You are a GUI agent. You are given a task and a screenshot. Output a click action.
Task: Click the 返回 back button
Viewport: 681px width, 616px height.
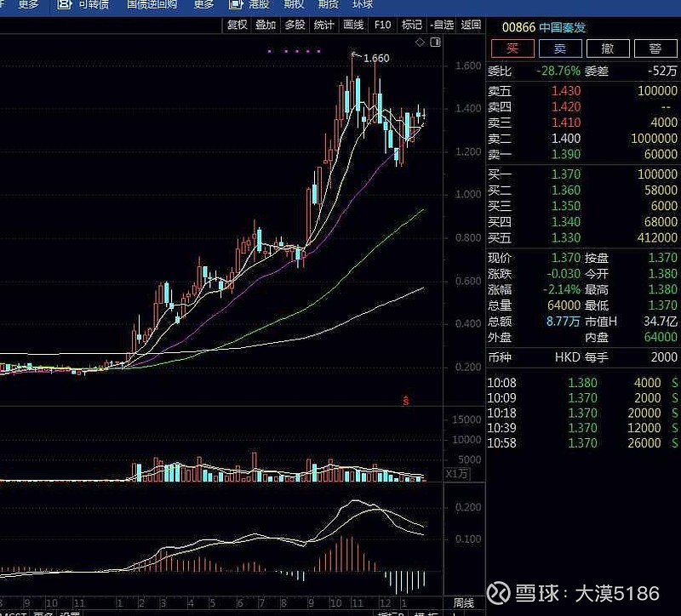(472, 26)
